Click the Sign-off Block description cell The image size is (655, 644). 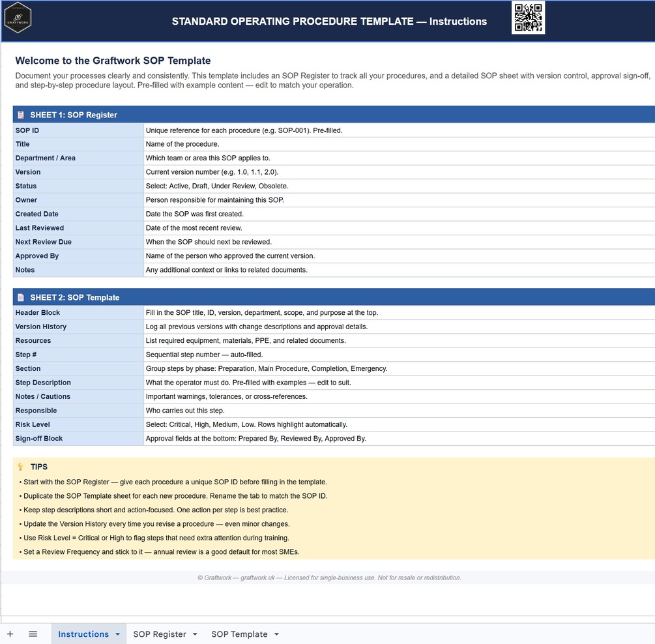coord(400,439)
